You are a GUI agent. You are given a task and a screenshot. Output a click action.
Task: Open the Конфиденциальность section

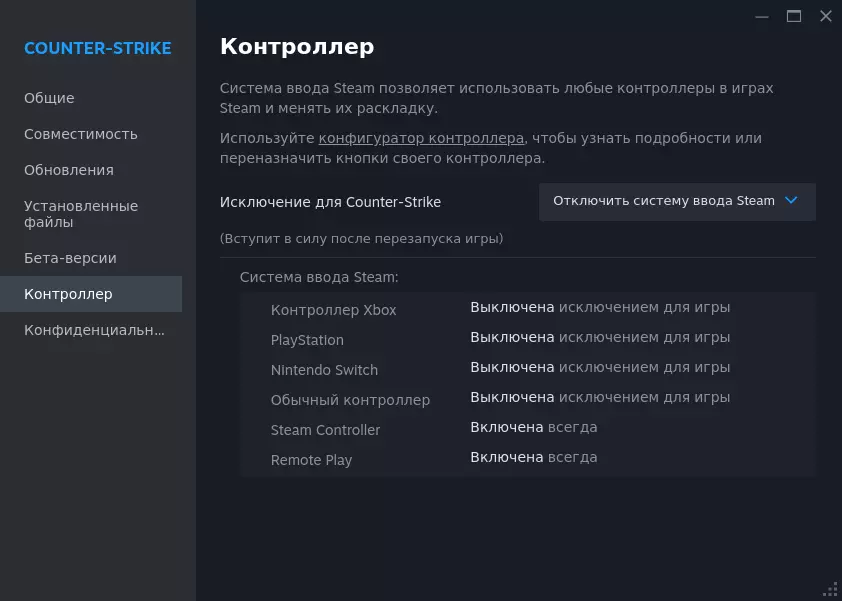[94, 330]
